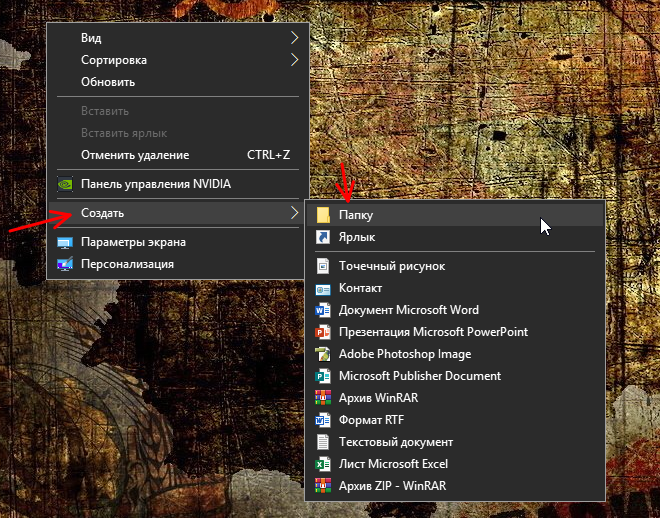Click the yellow folder icon beside Папку
This screenshot has width=660, height=518.
pos(323,215)
